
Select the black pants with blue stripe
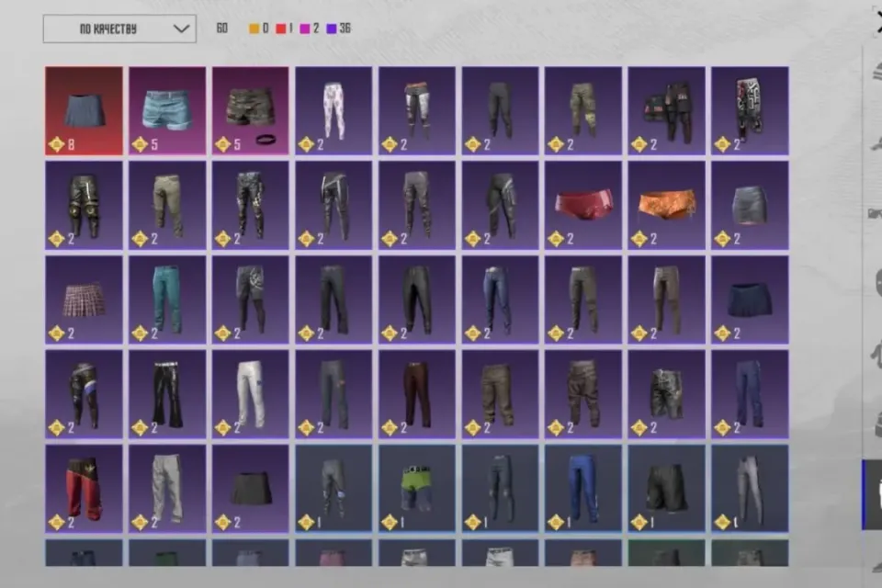84,394
